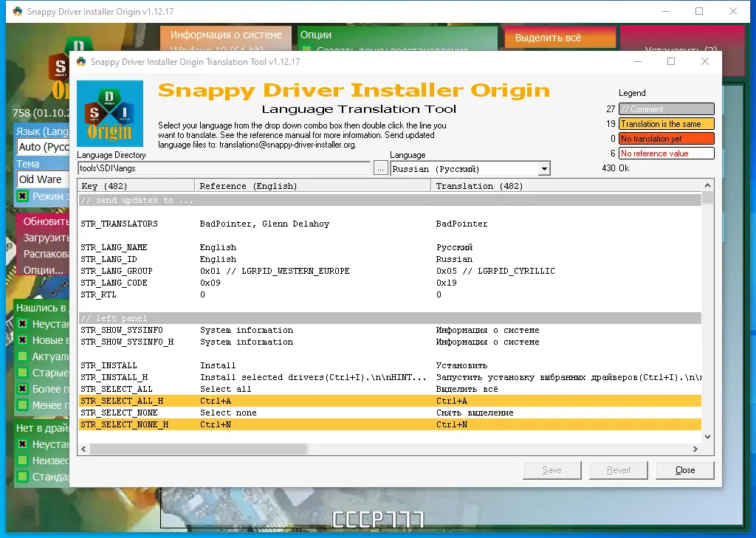
Task: Click the Save button
Action: pyautogui.click(x=552, y=470)
